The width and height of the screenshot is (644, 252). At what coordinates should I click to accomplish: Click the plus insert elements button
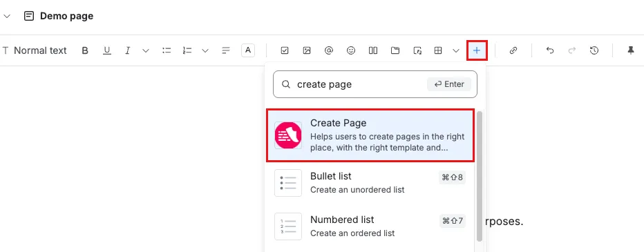click(477, 50)
